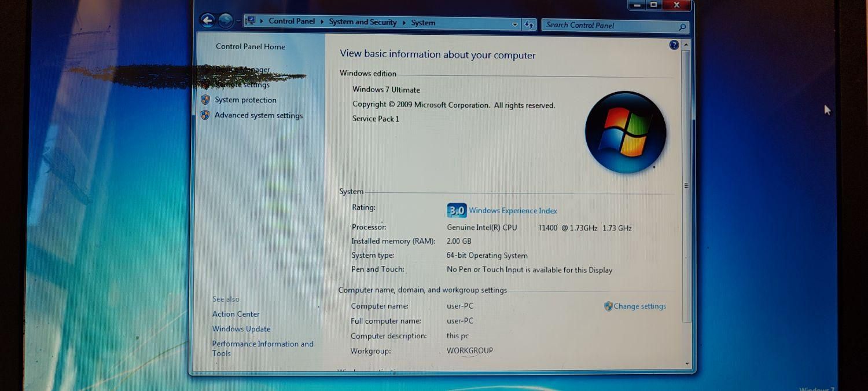
Task: Click the "64-bit Operating System" value
Action: click(487, 255)
